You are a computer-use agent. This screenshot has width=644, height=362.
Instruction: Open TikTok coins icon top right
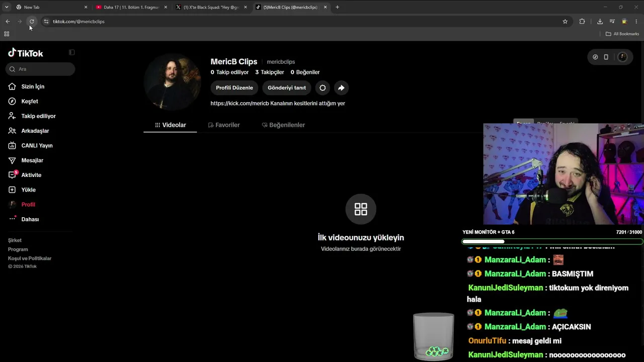click(595, 57)
